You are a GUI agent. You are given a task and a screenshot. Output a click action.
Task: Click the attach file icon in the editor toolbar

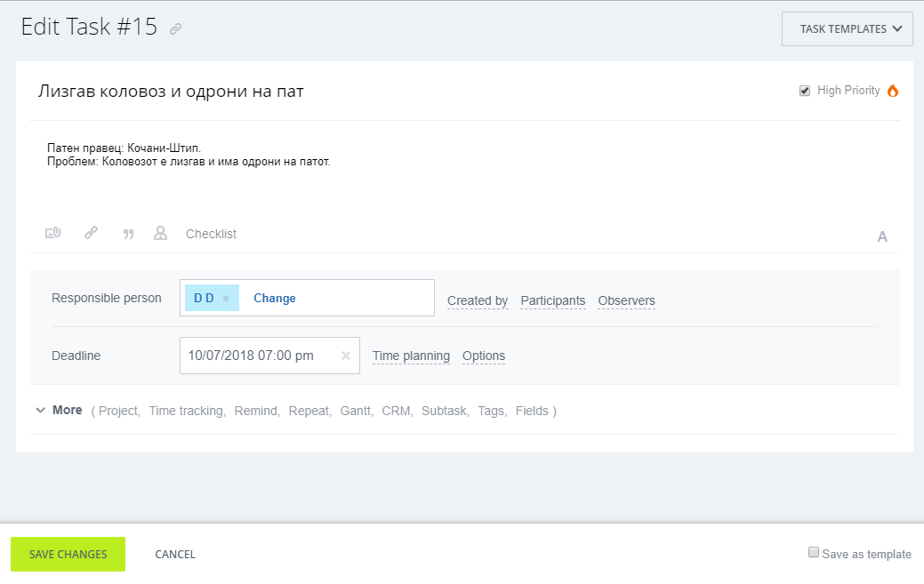(52, 234)
